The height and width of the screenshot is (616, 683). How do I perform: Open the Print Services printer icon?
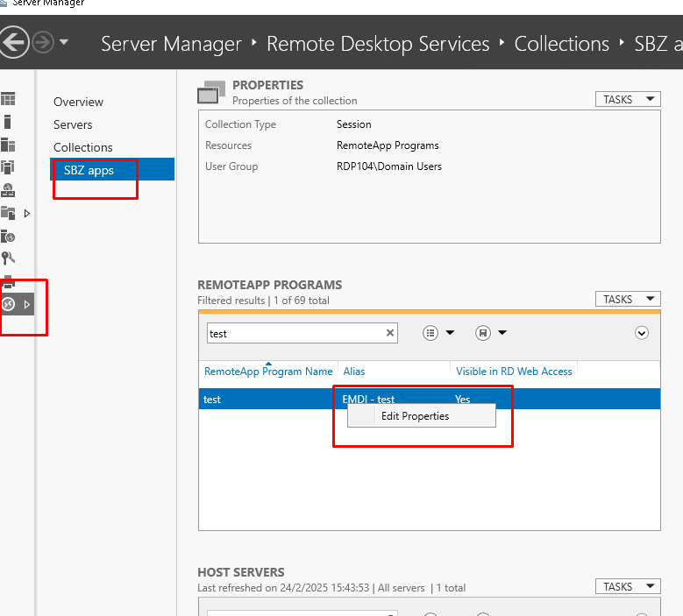click(x=9, y=281)
